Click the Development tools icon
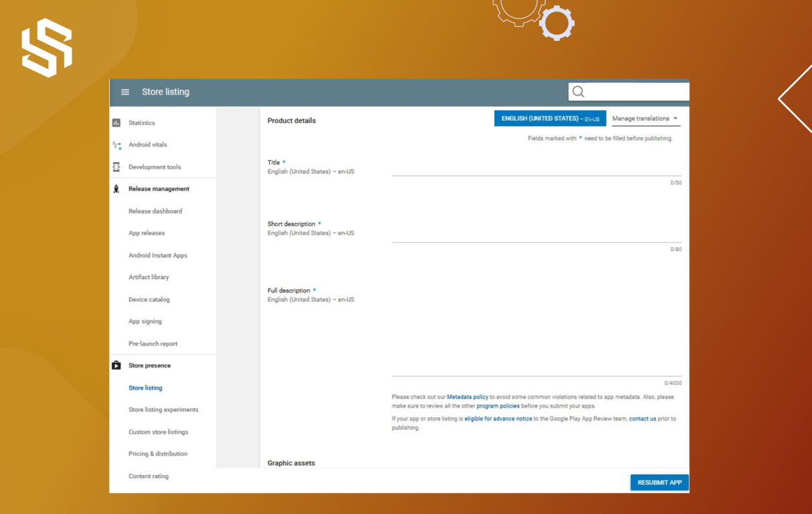Screen dimensions: 812x514 [116, 167]
